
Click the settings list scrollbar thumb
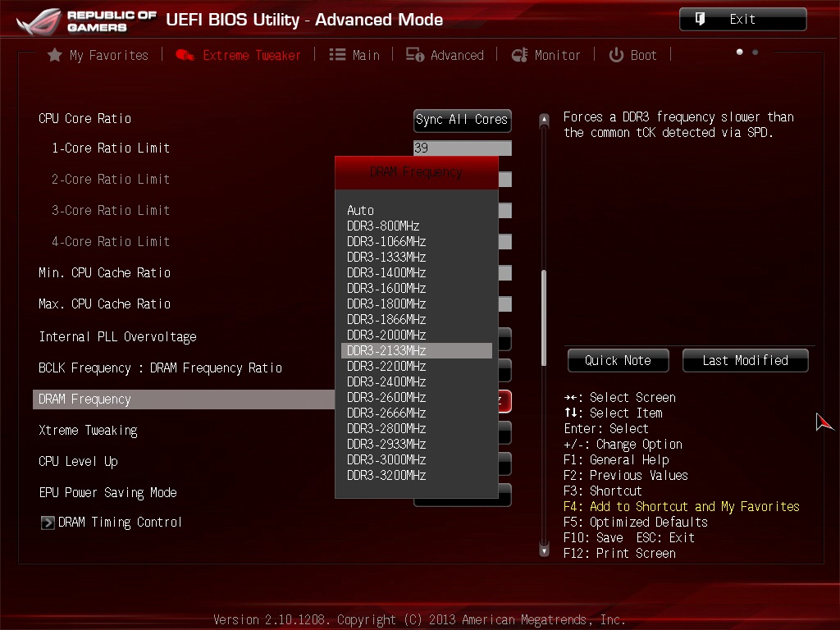(x=544, y=318)
